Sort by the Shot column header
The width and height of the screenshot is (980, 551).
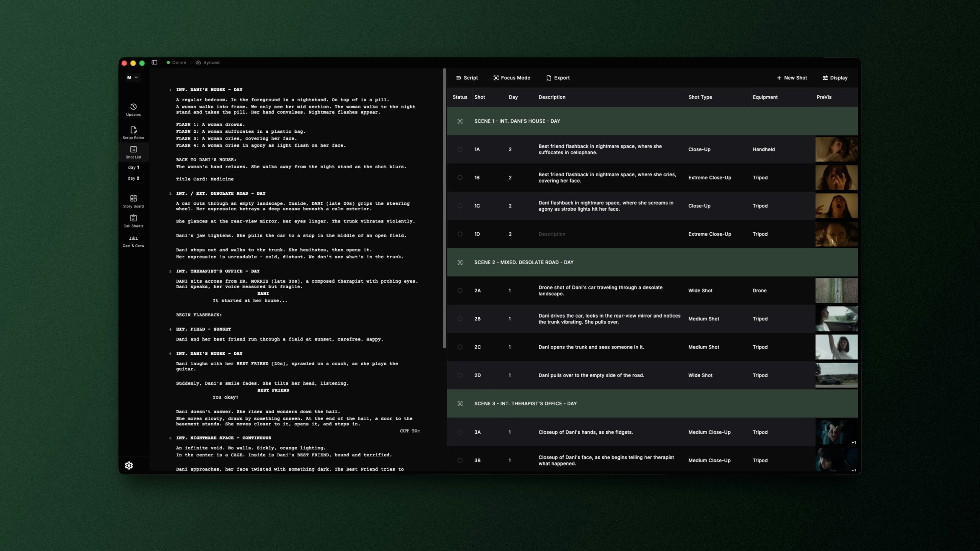(x=479, y=97)
